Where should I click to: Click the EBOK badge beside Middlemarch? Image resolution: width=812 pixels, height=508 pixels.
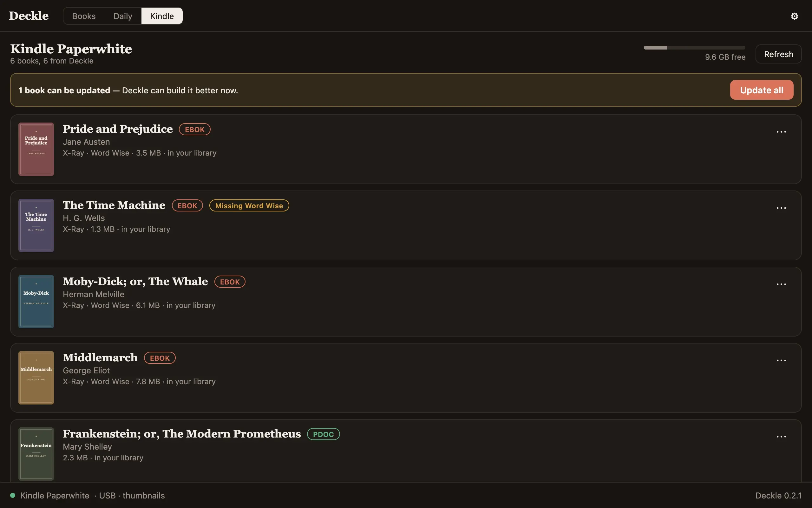(160, 358)
